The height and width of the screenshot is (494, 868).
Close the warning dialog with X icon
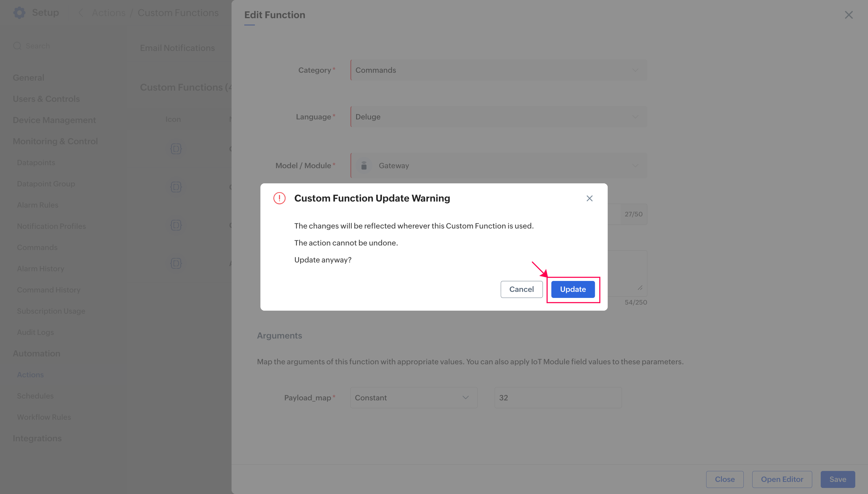tap(589, 199)
